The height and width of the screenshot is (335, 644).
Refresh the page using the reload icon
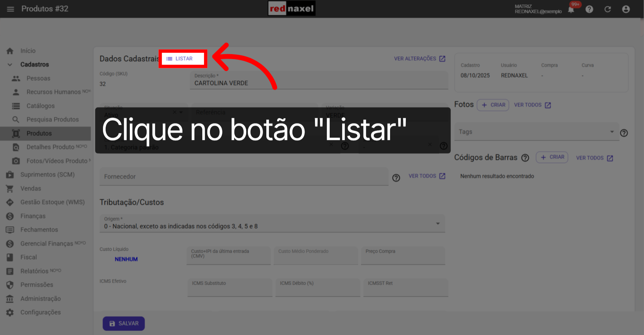tap(608, 9)
